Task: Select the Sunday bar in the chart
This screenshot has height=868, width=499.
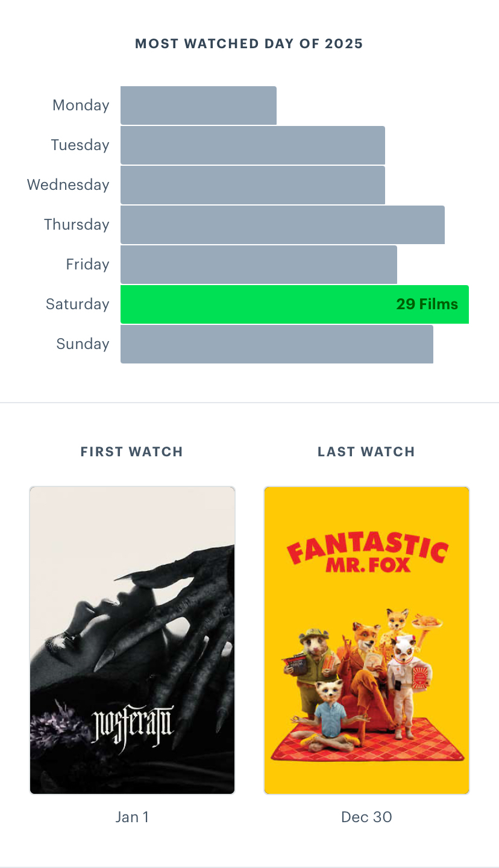Action: pyautogui.click(x=277, y=344)
